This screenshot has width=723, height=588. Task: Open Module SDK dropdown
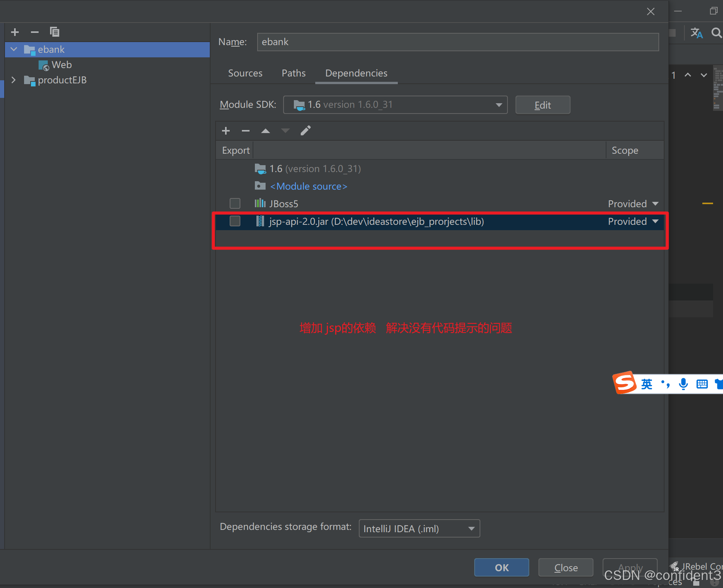point(395,105)
